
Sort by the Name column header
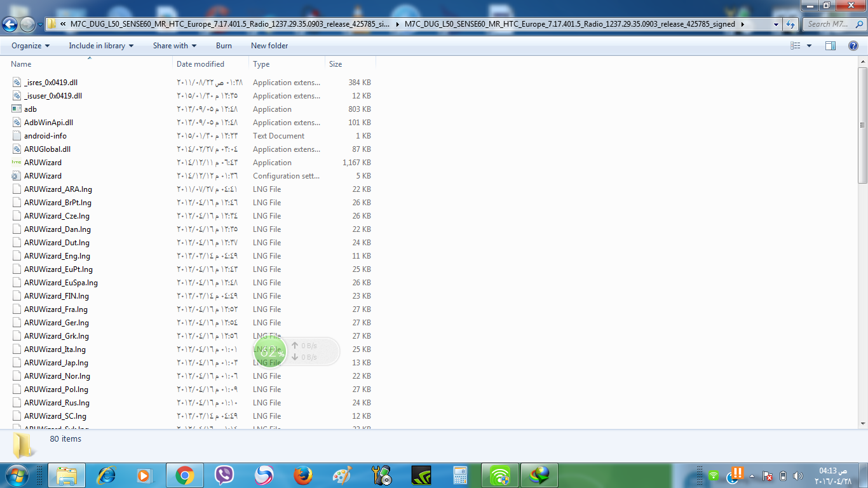click(90, 64)
